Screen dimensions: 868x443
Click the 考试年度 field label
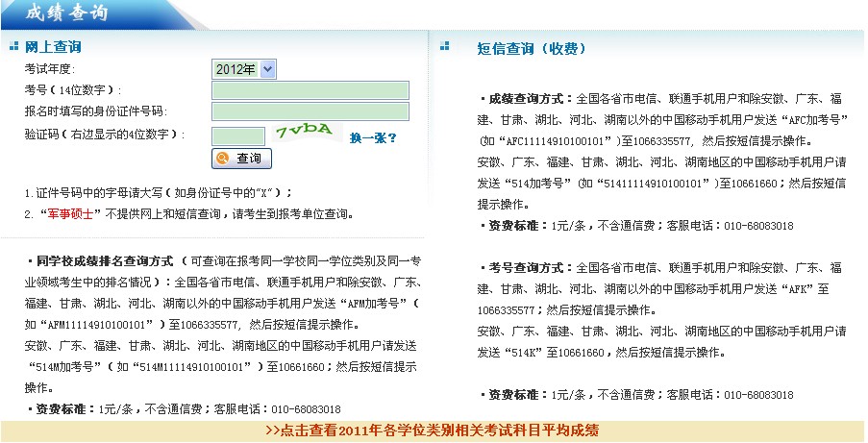point(50,69)
